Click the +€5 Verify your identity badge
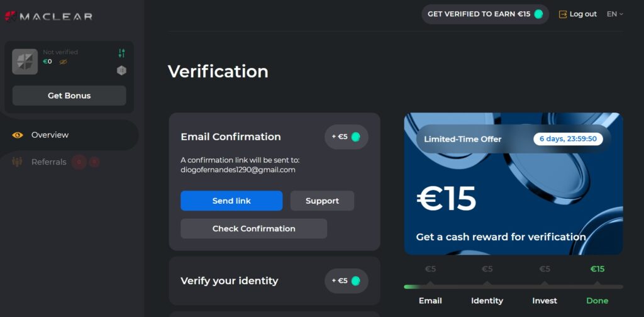Viewport: 644px width, 317px height. click(347, 281)
